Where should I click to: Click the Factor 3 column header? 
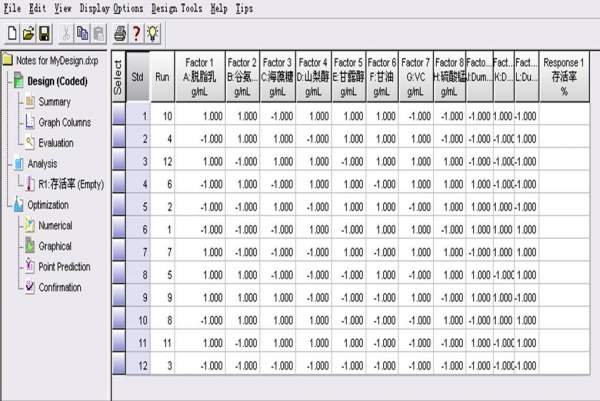click(277, 77)
